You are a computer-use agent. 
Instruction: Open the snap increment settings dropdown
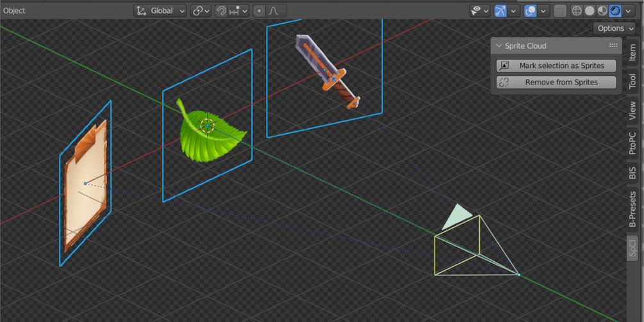click(x=238, y=11)
